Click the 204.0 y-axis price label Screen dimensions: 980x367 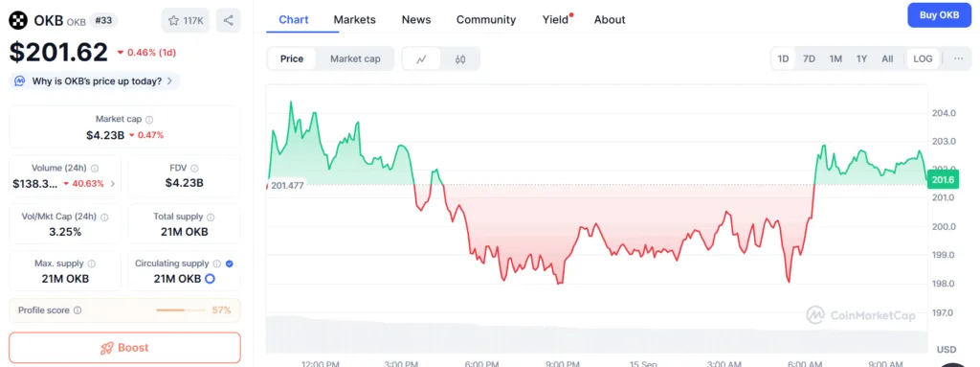[x=944, y=113]
